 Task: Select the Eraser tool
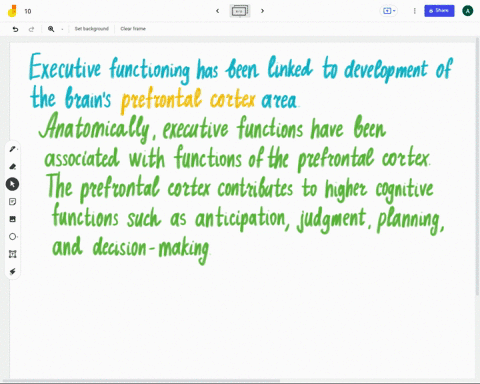point(13,166)
